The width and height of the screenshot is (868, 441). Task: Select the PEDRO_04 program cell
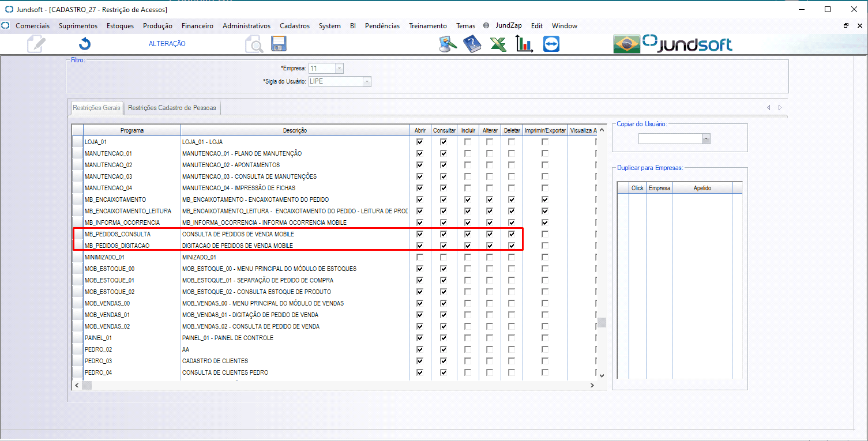(x=132, y=372)
